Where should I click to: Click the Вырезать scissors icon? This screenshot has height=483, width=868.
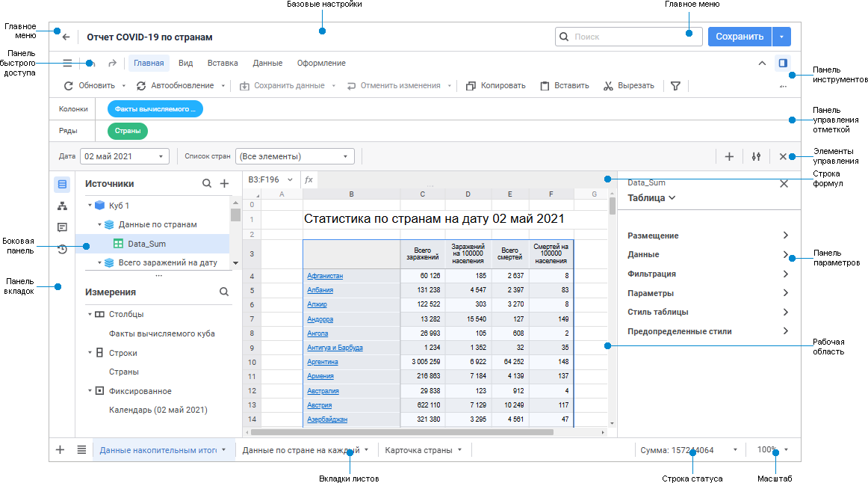[608, 86]
